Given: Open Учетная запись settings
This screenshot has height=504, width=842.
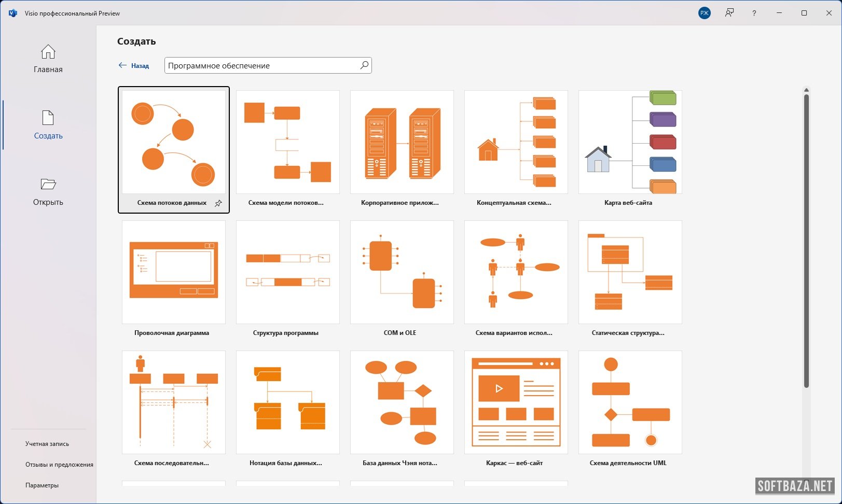Looking at the screenshot, I should (x=47, y=444).
